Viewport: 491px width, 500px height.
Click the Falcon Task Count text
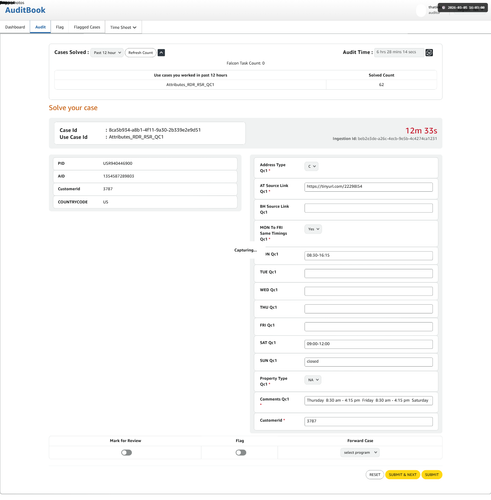point(246,63)
